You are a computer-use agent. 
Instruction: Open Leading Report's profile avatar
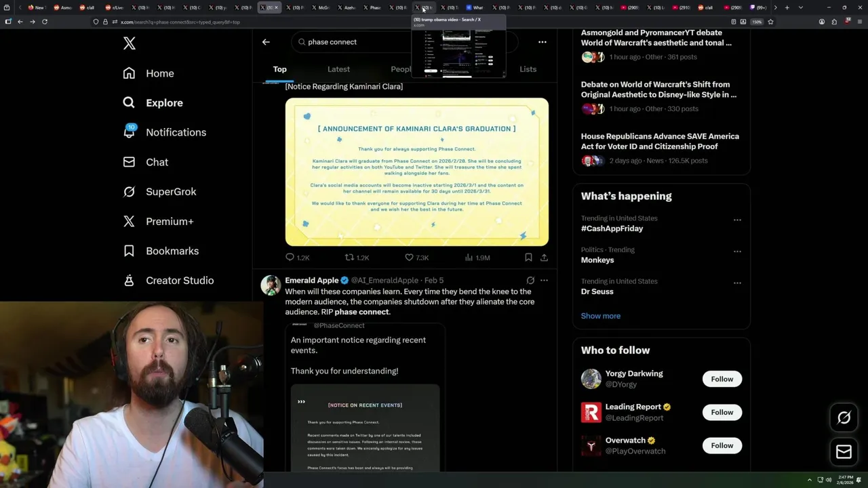tap(591, 412)
